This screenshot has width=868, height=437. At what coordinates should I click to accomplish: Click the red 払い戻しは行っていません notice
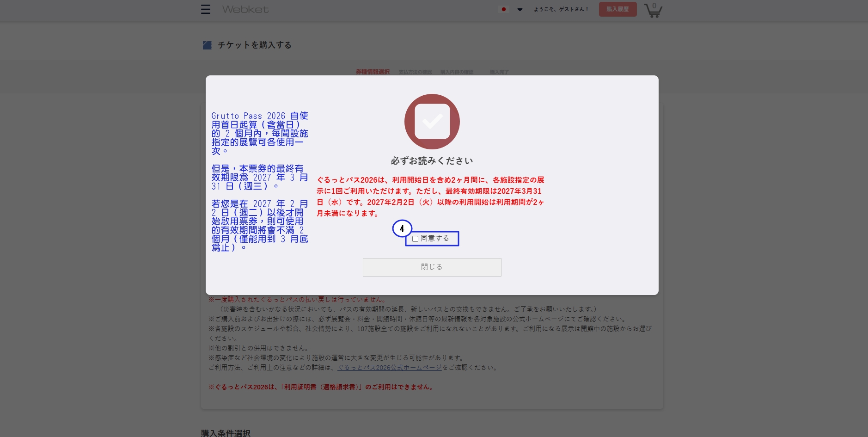pyautogui.click(x=298, y=300)
